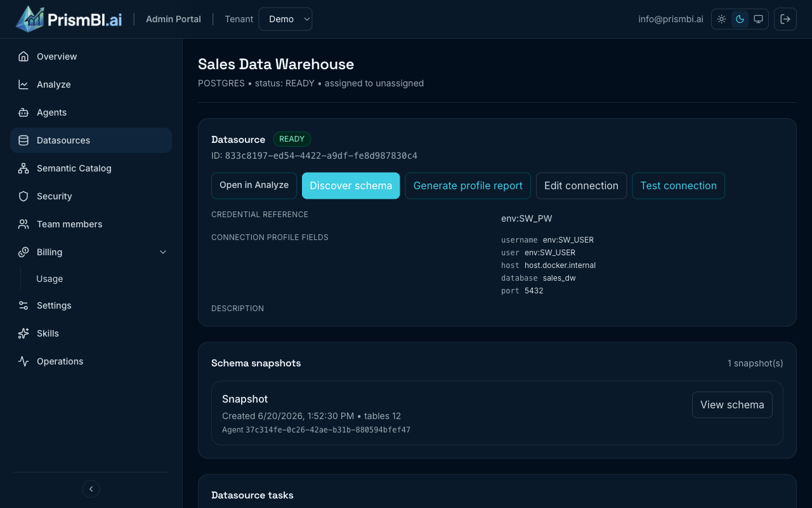
Task: Click the logout icon button
Action: click(785, 19)
